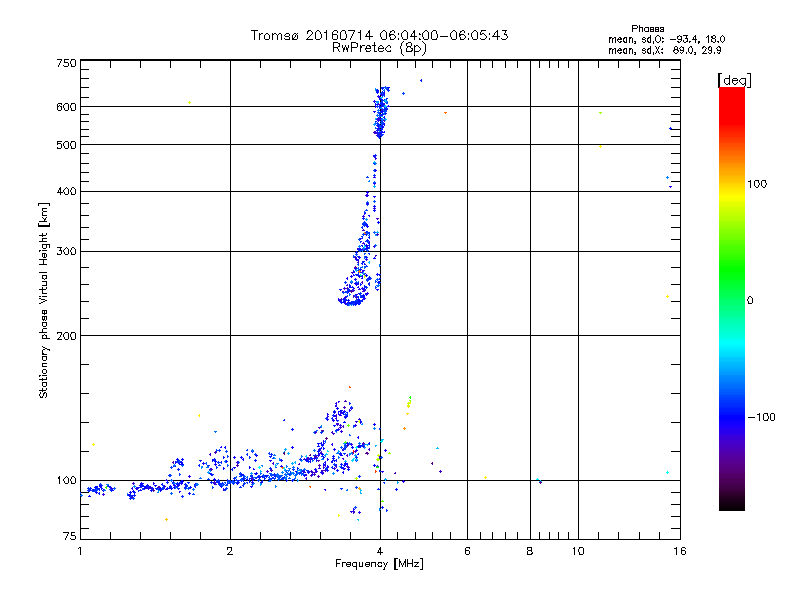Click the x-axis tick label '2'
800x600 pixels.
(230, 551)
